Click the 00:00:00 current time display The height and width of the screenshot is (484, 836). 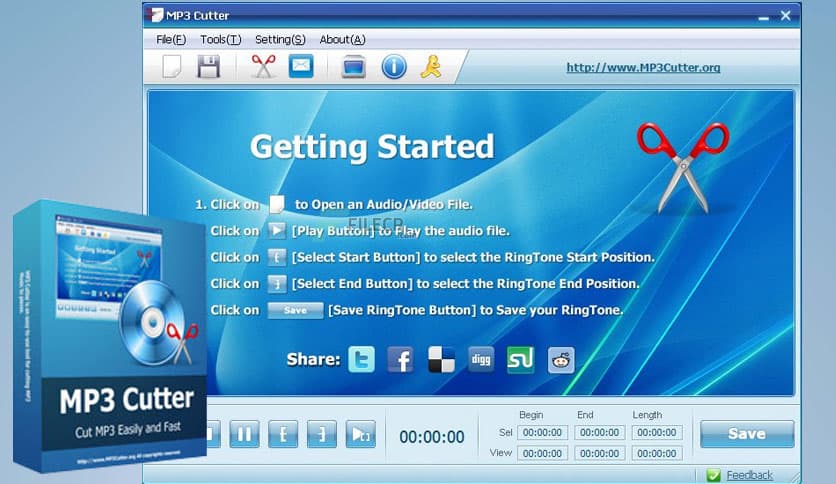coord(432,437)
